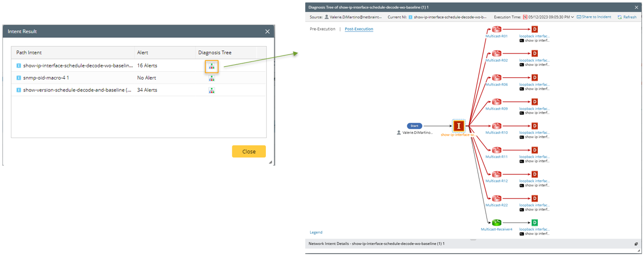Select the show-ip-interface-schedule-decode-wo-baseline row
The width and height of the screenshot is (644, 259).
[x=138, y=65]
